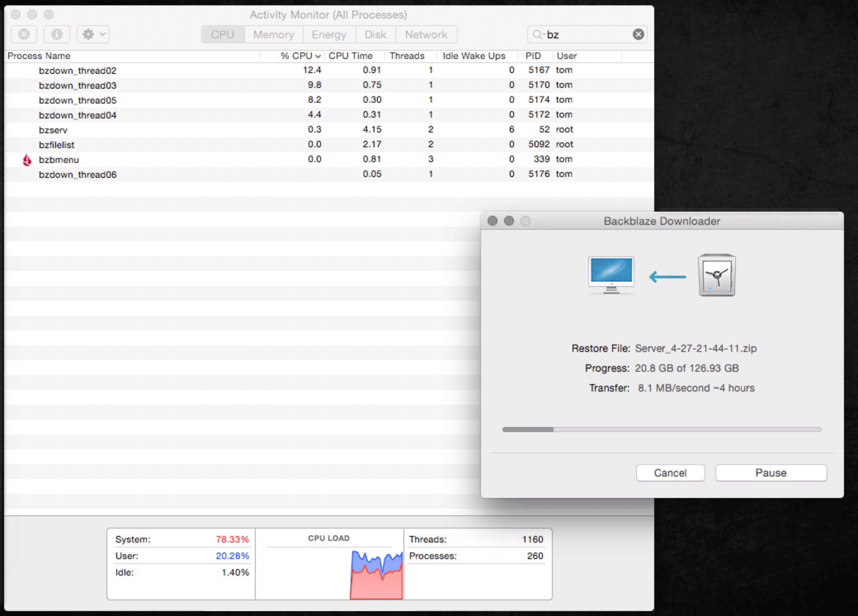Click the 12.4 CPU percentage value

coord(312,70)
